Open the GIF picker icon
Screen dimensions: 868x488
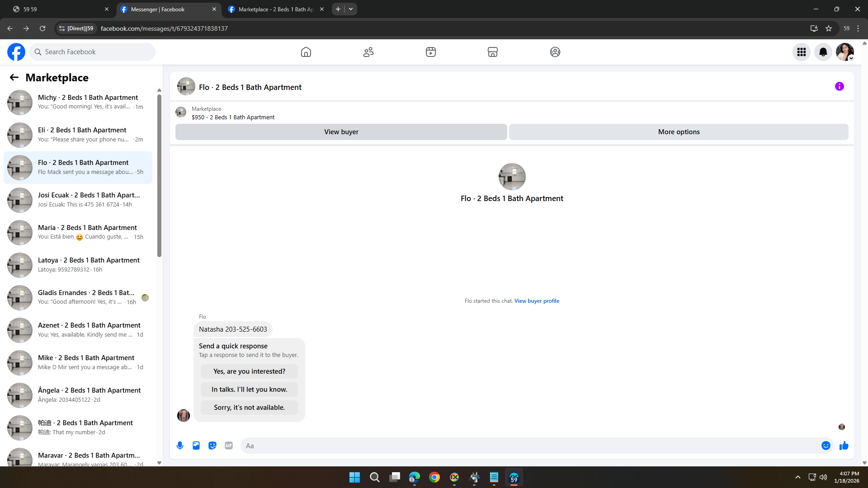tap(229, 446)
